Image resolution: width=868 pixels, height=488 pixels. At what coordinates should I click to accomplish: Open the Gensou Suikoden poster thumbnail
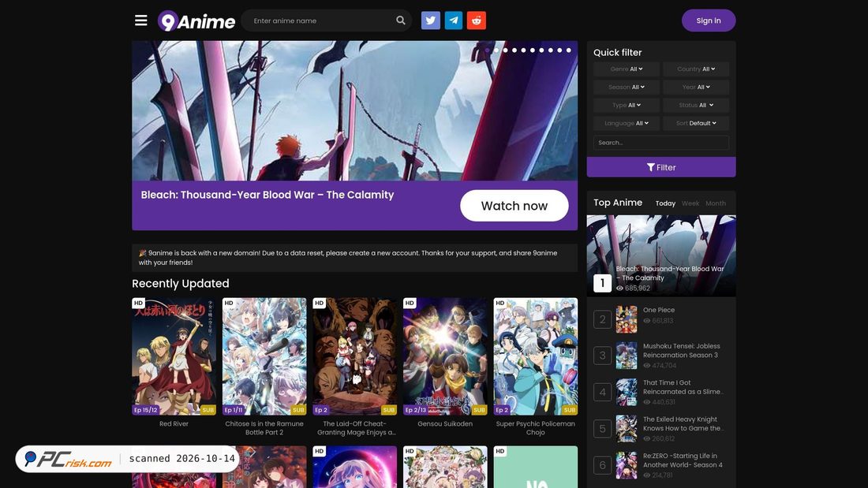[x=445, y=356]
